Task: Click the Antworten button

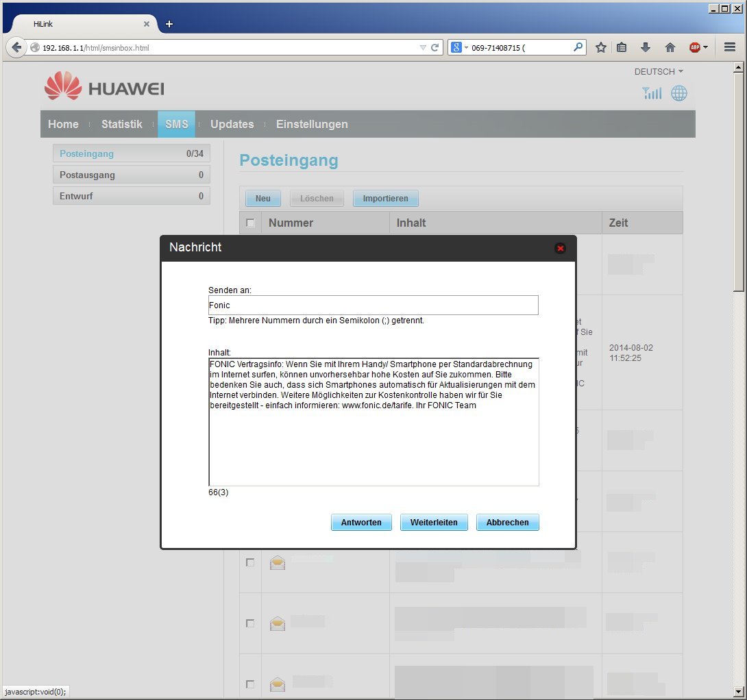Action: tap(361, 523)
